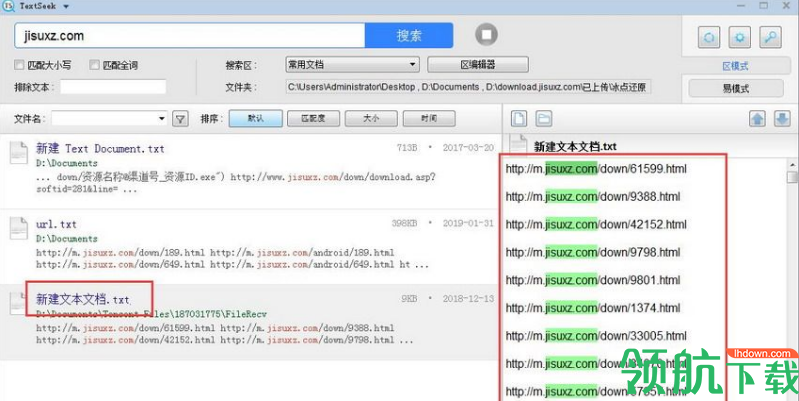
Task: Click the 文件夹 path field
Action: pyautogui.click(x=468, y=87)
